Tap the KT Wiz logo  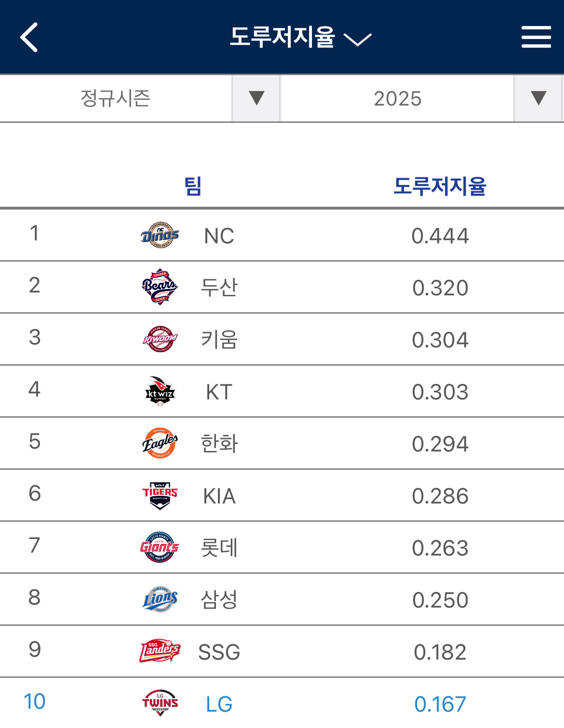pyautogui.click(x=160, y=391)
